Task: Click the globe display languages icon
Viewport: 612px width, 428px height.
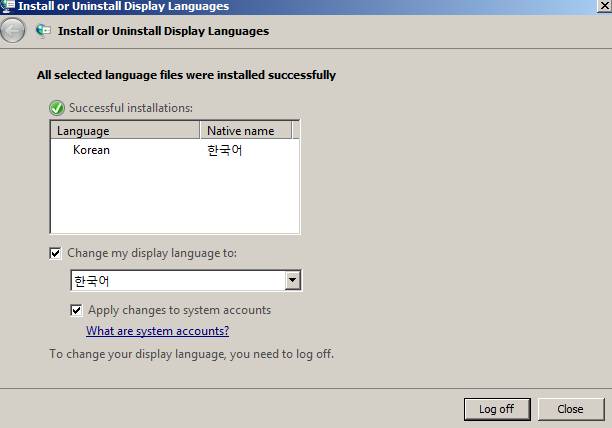Action: (43, 31)
